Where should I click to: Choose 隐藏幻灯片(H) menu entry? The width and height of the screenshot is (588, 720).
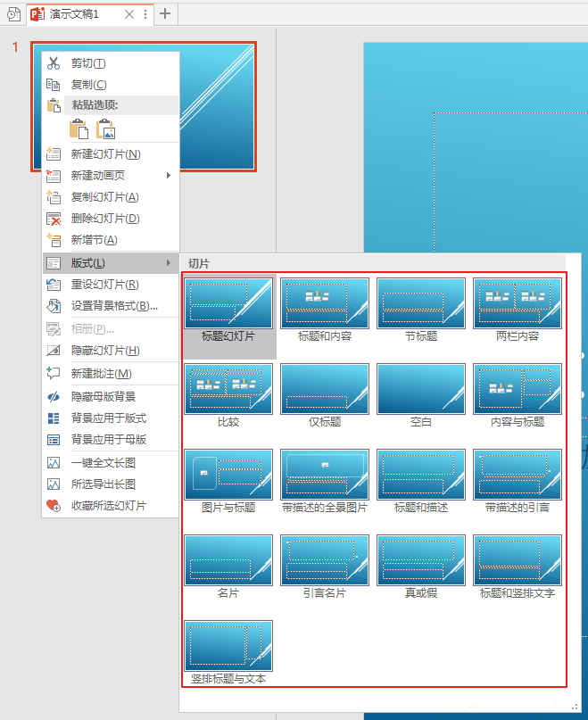pos(111,351)
